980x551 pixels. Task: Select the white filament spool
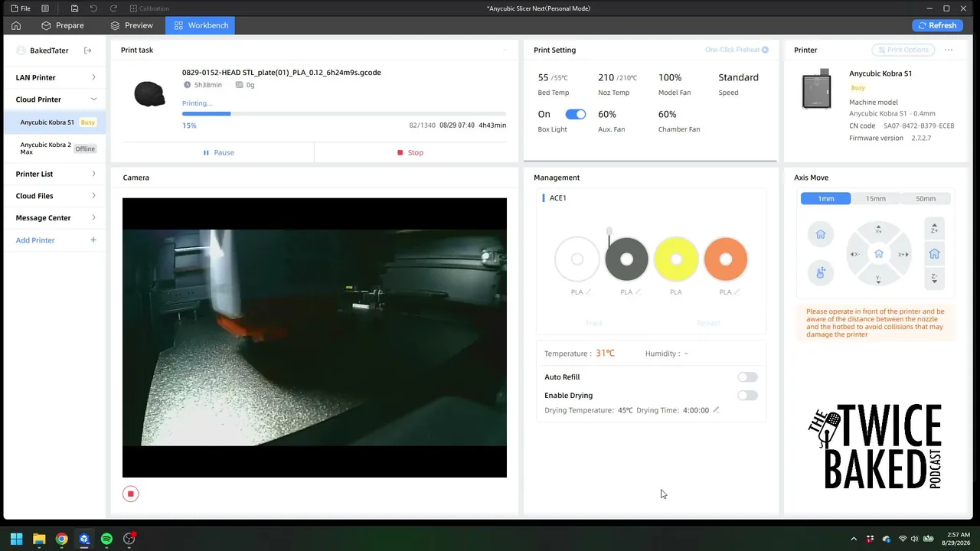click(x=577, y=259)
